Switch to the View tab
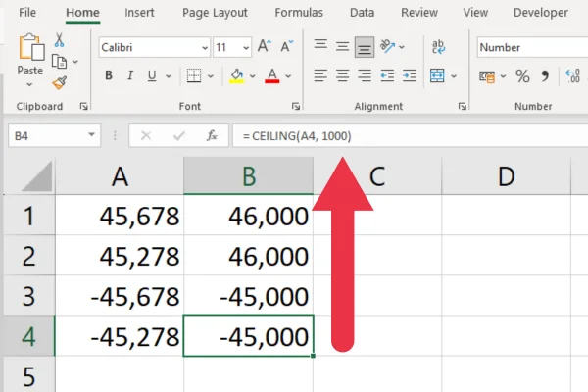This screenshot has height=392, width=588. 475,13
